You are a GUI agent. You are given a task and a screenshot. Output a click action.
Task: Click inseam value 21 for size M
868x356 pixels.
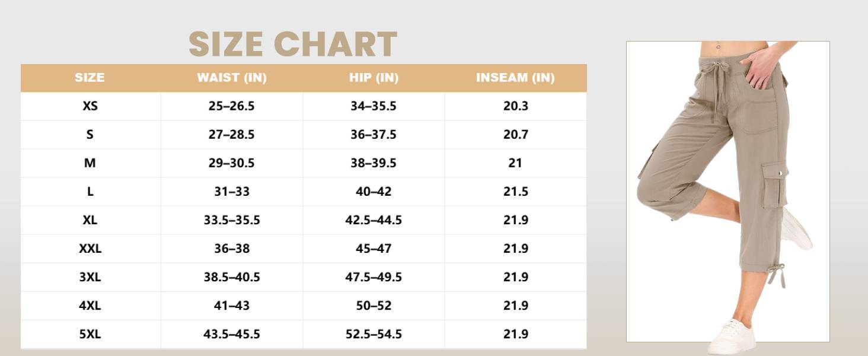coord(515,163)
